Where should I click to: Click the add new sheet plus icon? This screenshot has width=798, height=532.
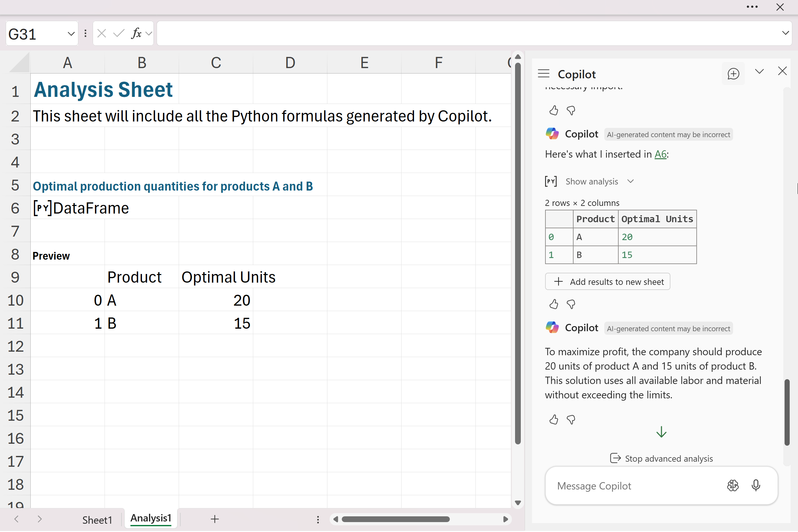pos(215,519)
